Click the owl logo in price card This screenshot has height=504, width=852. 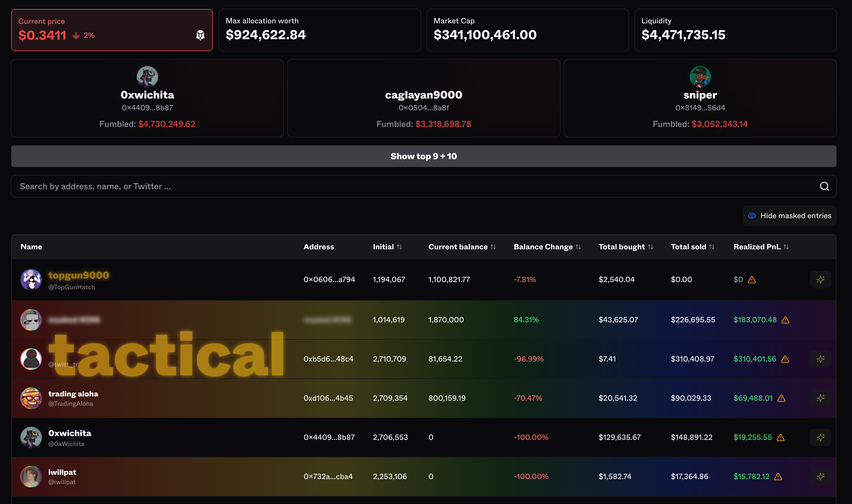point(200,35)
